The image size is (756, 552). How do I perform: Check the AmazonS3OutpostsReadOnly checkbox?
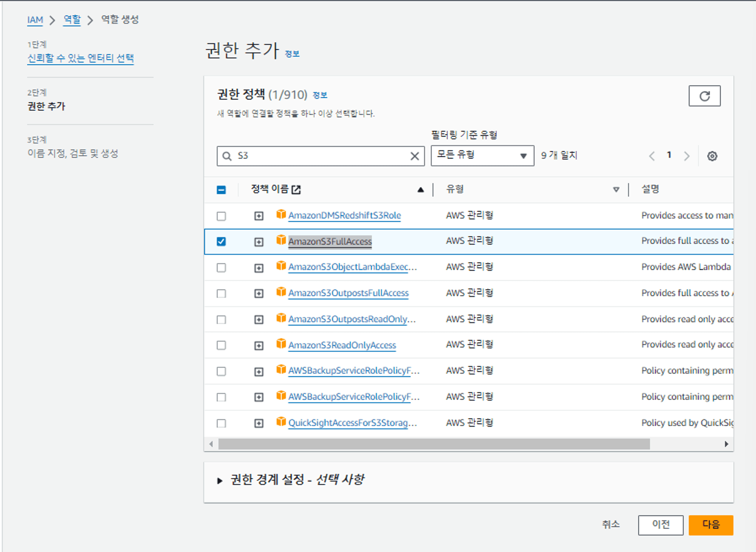point(221,319)
